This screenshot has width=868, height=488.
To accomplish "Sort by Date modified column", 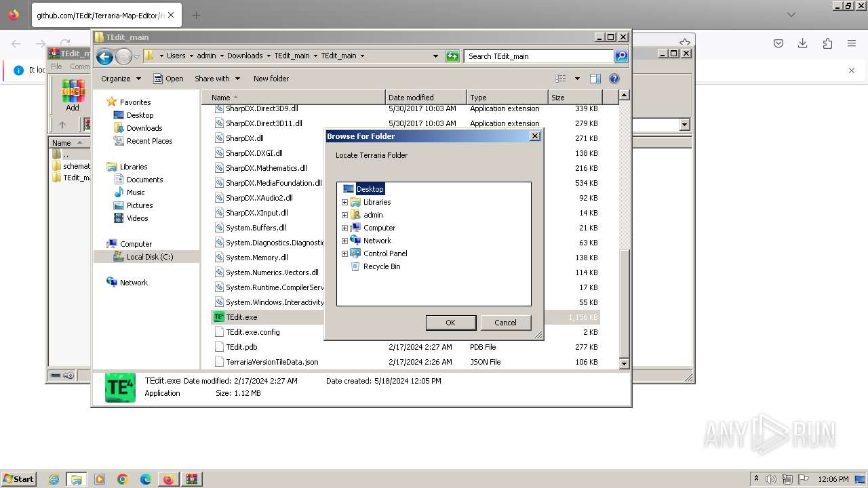I will pyautogui.click(x=426, y=98).
